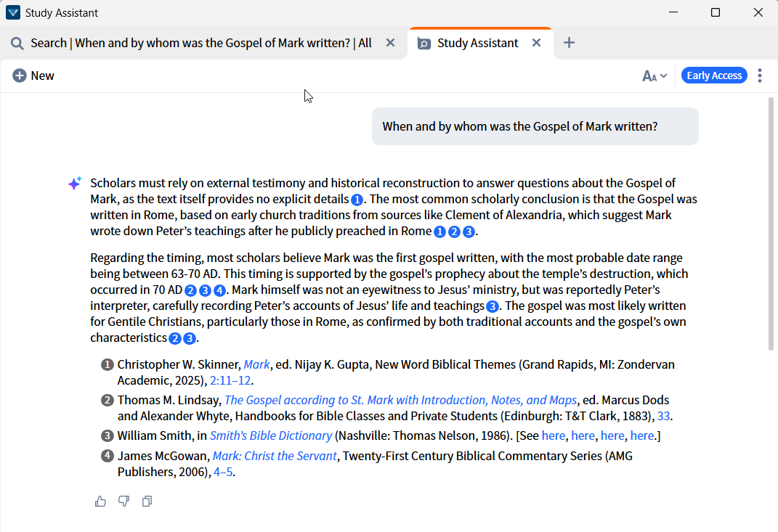Open the three-dot more options menu
778x532 pixels.
tap(760, 75)
